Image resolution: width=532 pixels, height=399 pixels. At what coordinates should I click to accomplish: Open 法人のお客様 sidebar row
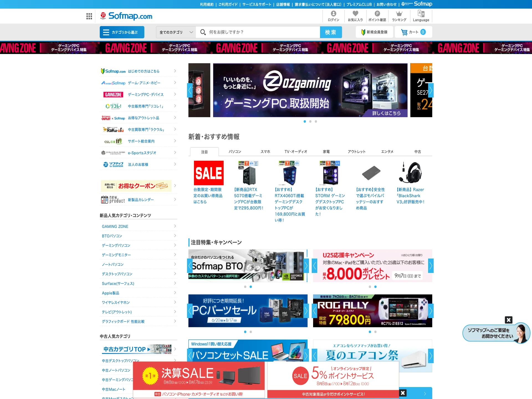point(139,164)
